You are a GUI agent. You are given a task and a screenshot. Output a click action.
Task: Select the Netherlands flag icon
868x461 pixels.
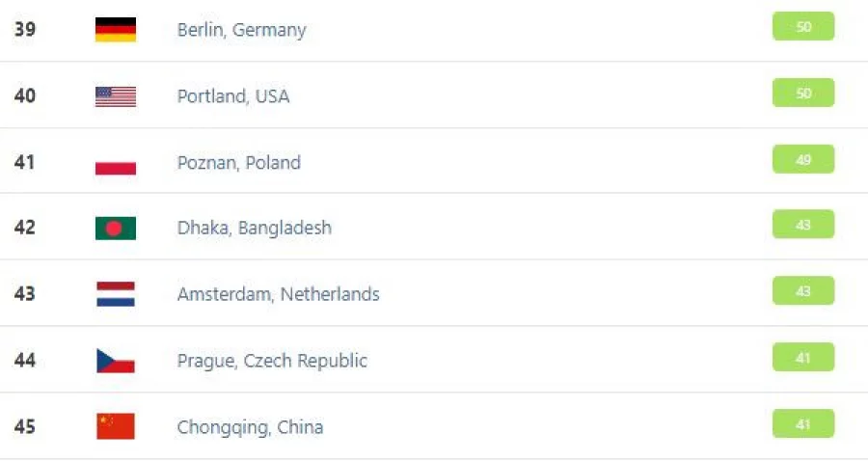point(116,294)
